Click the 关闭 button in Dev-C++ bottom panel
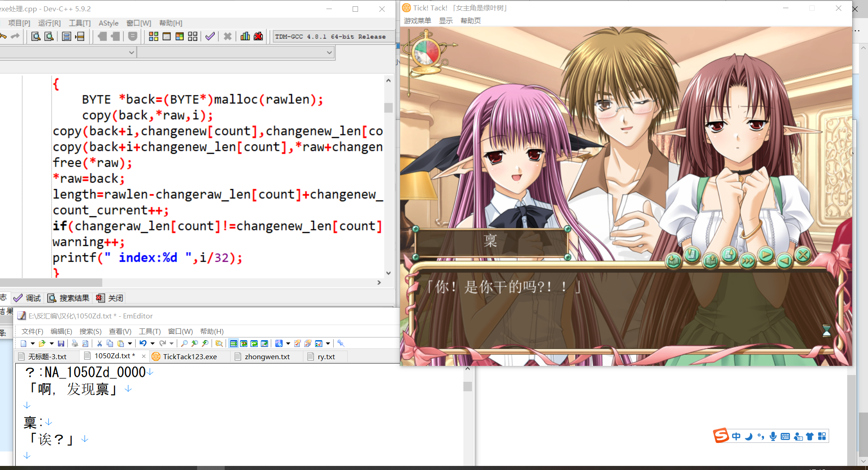This screenshot has height=470, width=868. [109, 298]
